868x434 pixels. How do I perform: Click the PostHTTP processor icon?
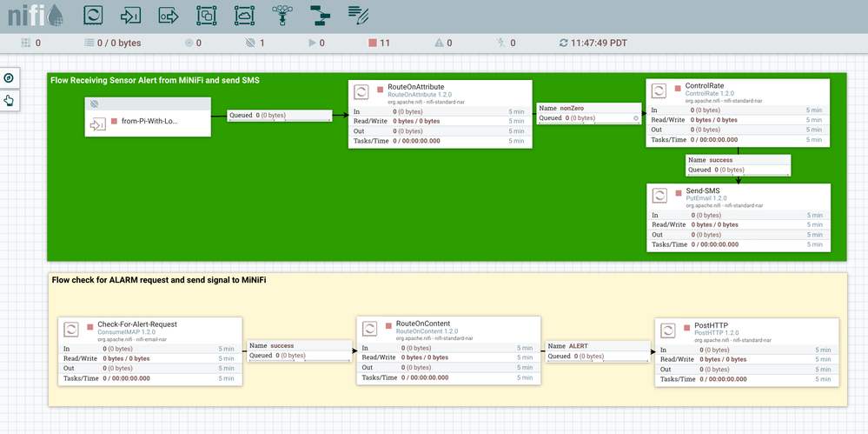pos(668,331)
